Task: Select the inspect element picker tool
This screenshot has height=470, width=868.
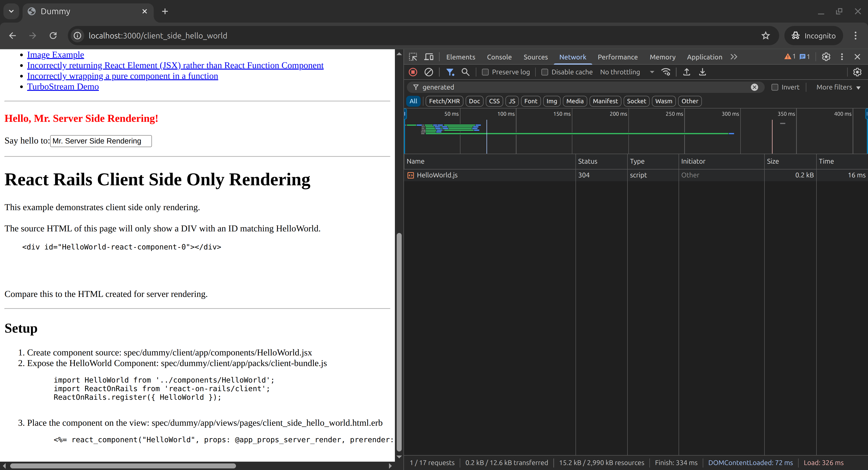Action: tap(413, 56)
